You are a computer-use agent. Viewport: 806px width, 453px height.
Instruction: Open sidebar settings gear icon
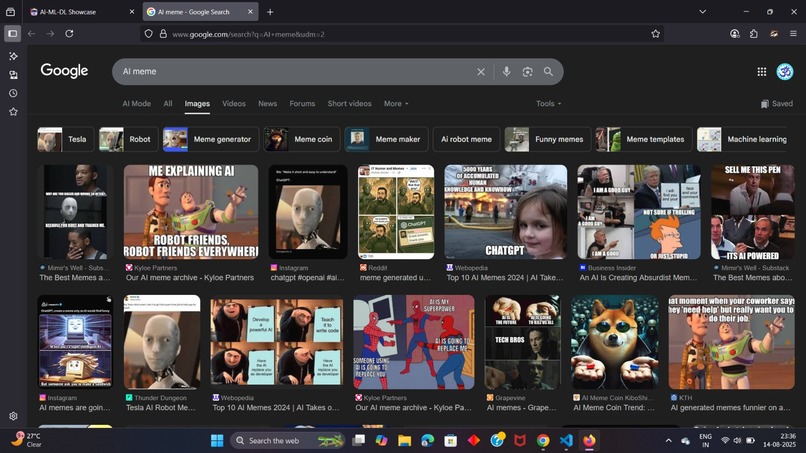tap(13, 416)
